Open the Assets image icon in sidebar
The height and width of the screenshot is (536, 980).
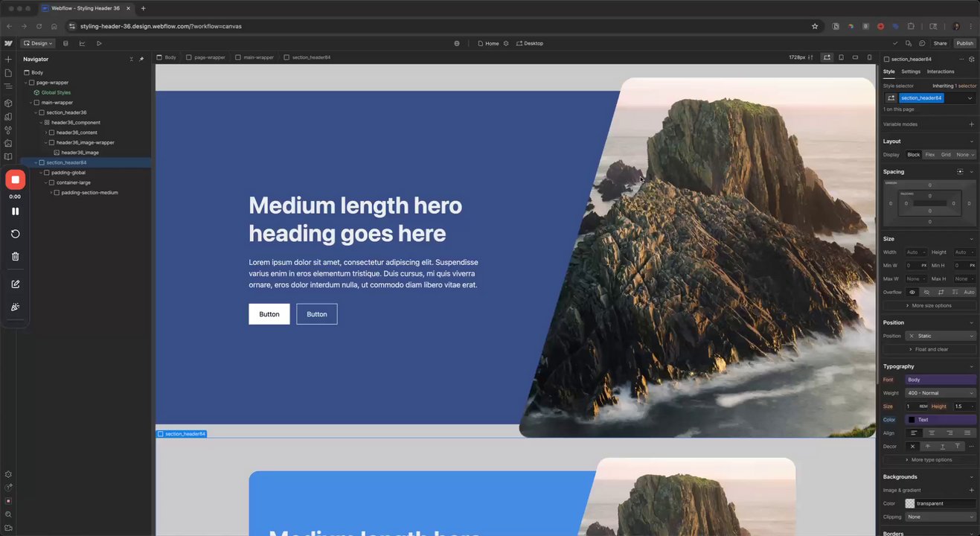8,143
